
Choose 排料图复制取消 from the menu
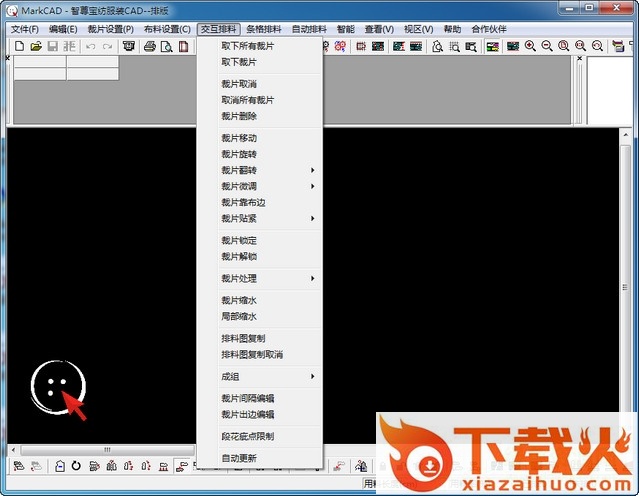pos(260,355)
